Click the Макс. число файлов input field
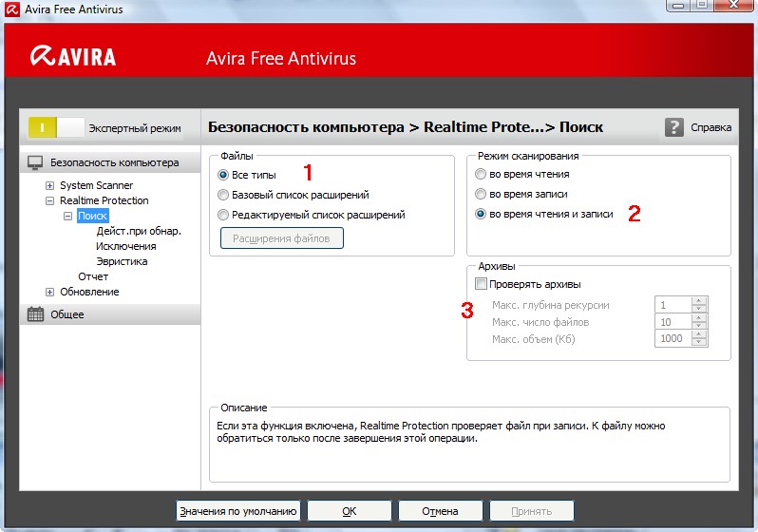Screen dimensions: 758x532 [x=673, y=322]
